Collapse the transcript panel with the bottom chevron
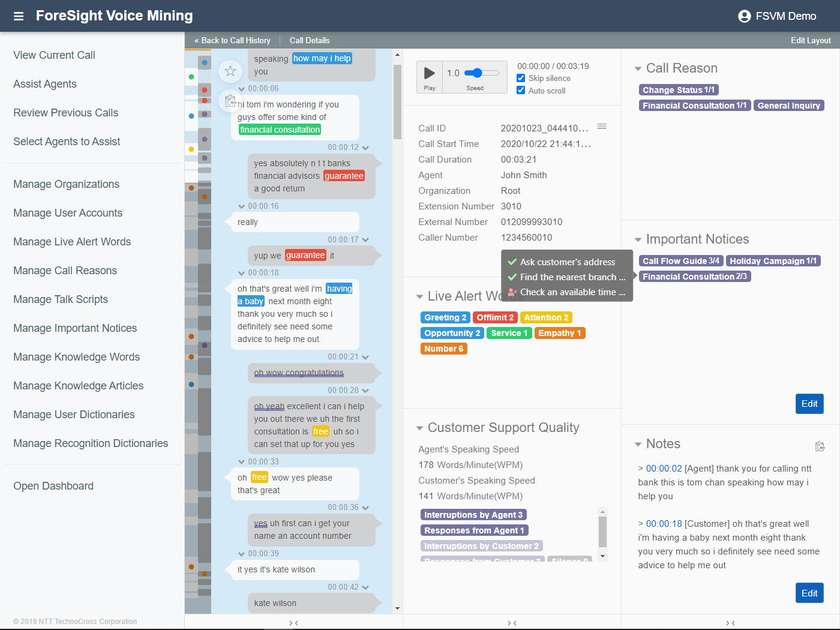Screen dimensions: 840x630 point(293,623)
